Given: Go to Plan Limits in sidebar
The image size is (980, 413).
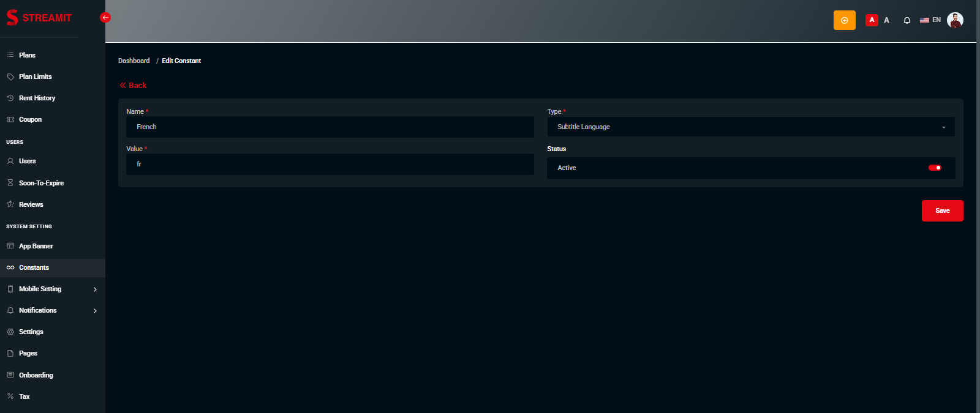Looking at the screenshot, I should pyautogui.click(x=35, y=76).
